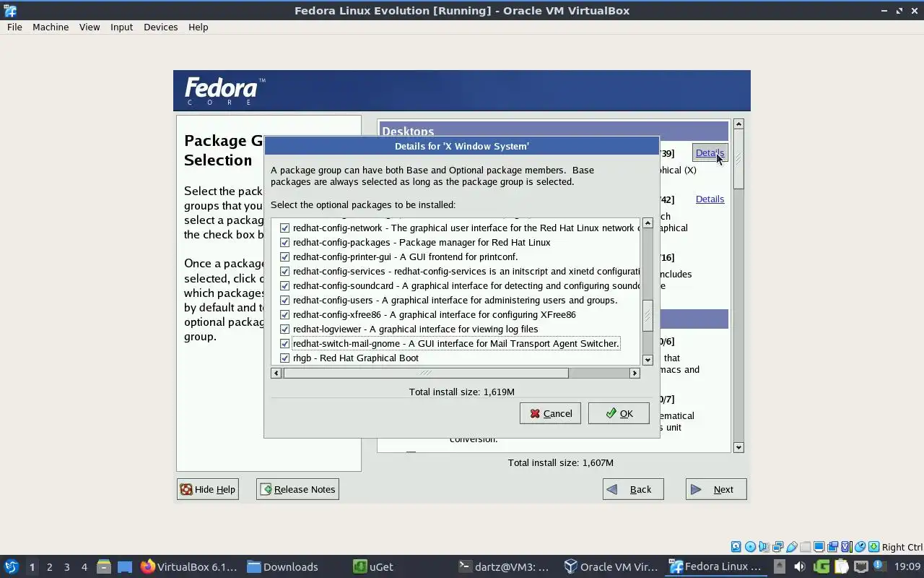The height and width of the screenshot is (578, 924).
Task: Click the network adapter indicator in VM status bar
Action: pyautogui.click(x=777, y=547)
